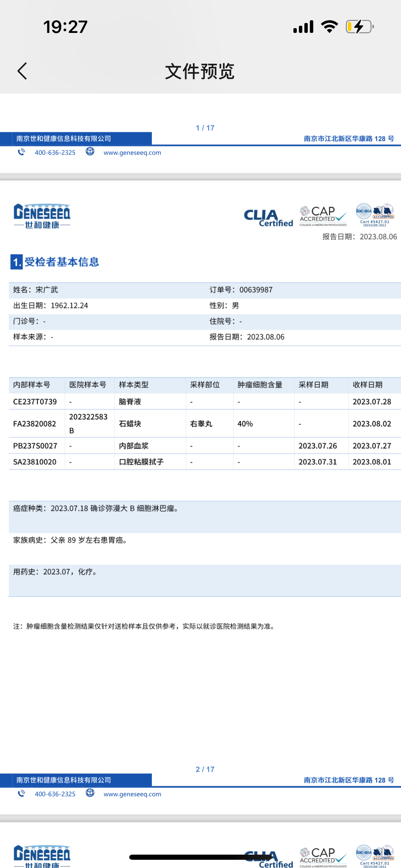Tap the globe icon in page 2 footer
The image size is (401, 868).
[x=90, y=793]
